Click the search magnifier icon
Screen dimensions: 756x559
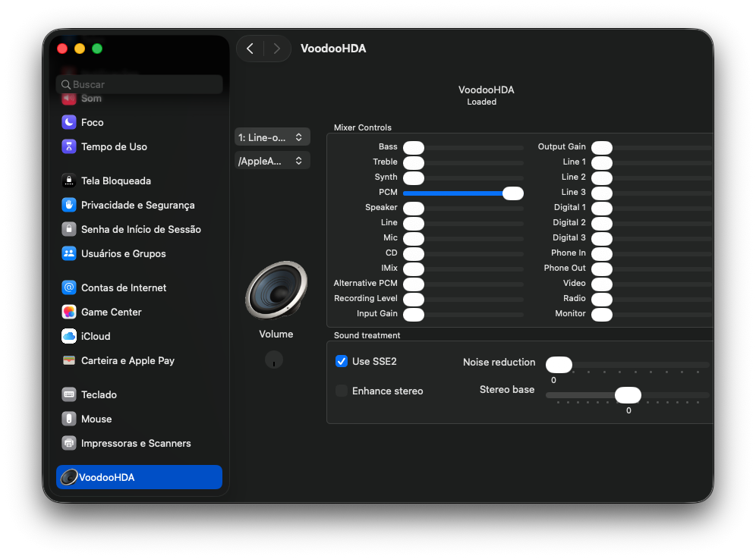pos(66,85)
